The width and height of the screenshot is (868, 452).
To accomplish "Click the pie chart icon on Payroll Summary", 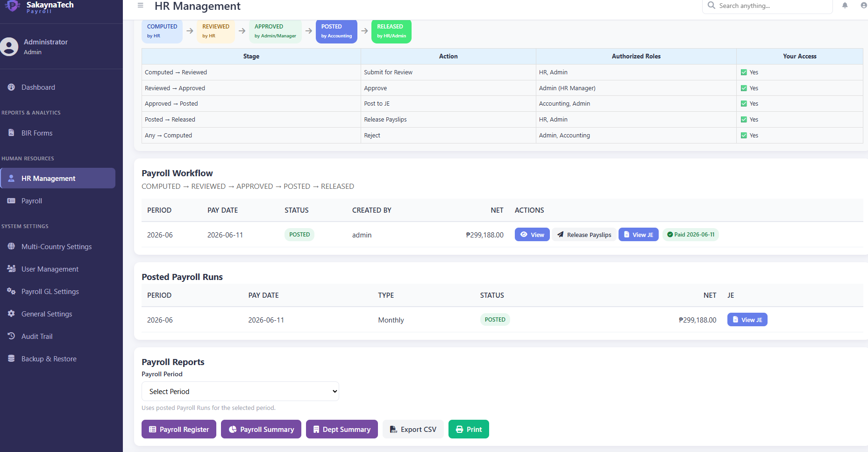I will (232, 429).
